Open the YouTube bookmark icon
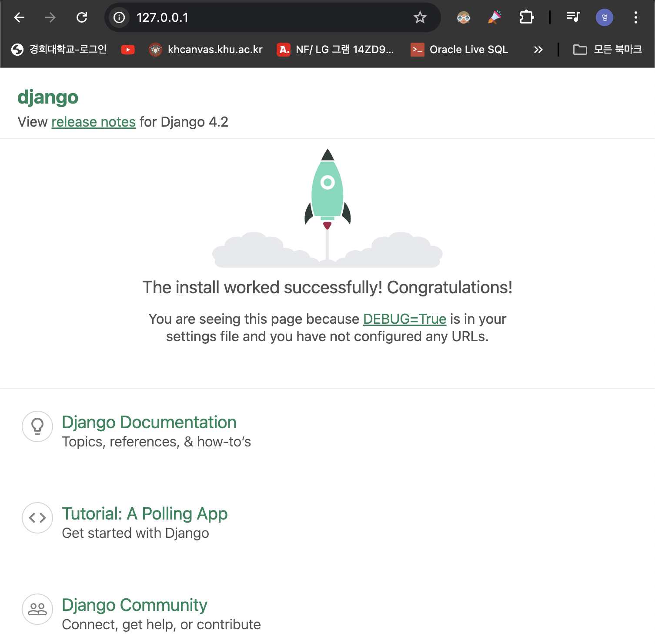Viewport: 655px width, 644px height. (x=128, y=50)
